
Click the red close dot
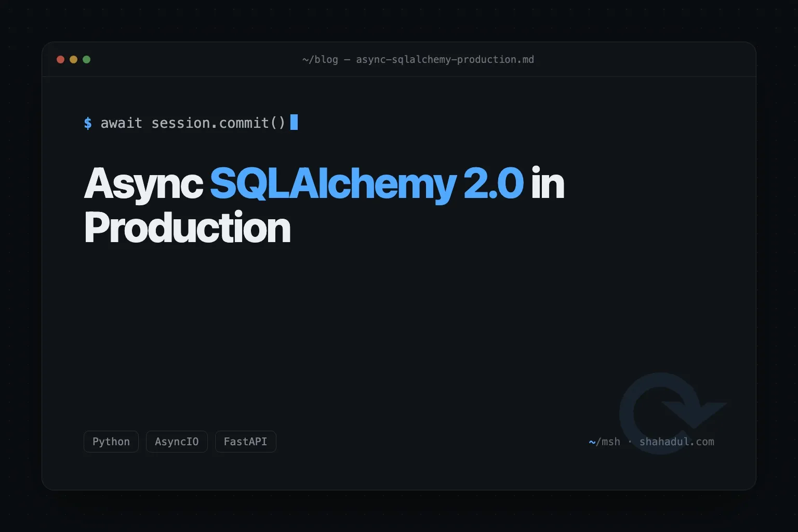(x=60, y=60)
